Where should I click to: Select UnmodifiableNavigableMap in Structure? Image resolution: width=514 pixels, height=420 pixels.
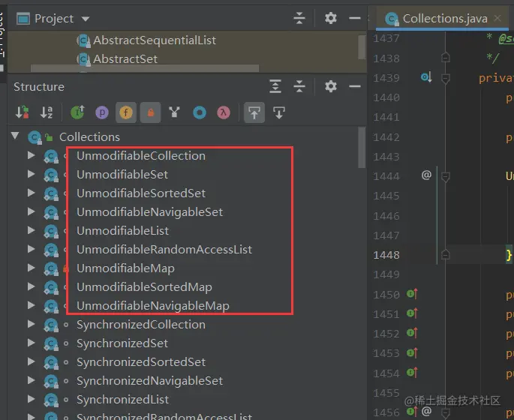153,306
